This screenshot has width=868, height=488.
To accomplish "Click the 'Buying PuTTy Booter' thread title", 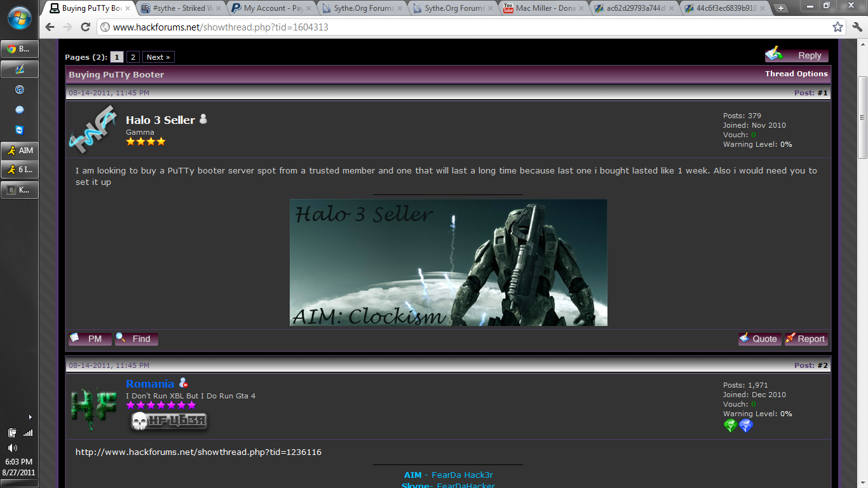I will (x=116, y=74).
